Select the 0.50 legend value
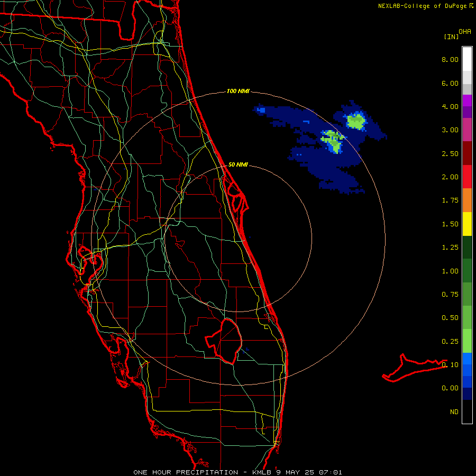 [x=450, y=318]
